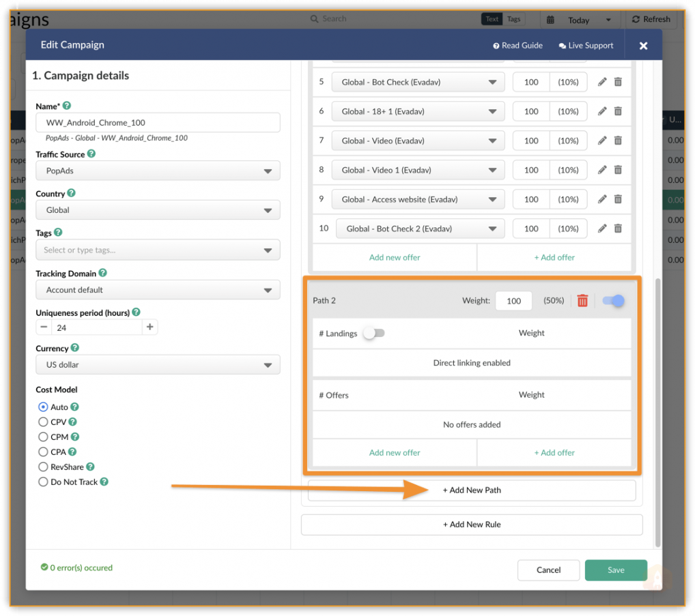Increase uniqueness period with the plus stepper
Viewport: 695px width, 616px height.
point(150,327)
